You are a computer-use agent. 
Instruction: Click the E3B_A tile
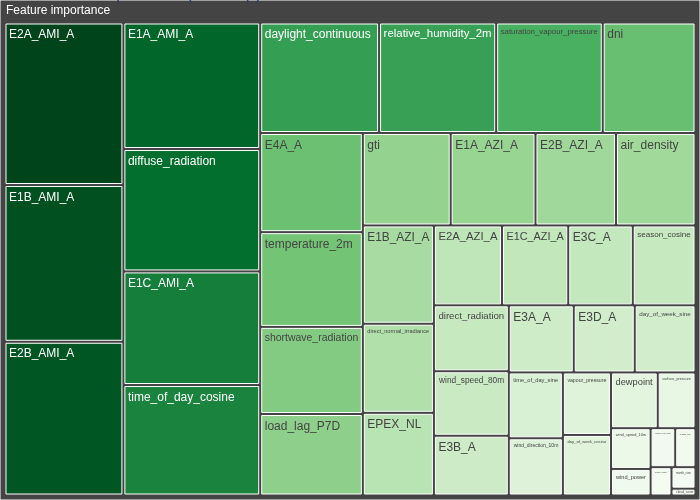[x=471, y=466]
